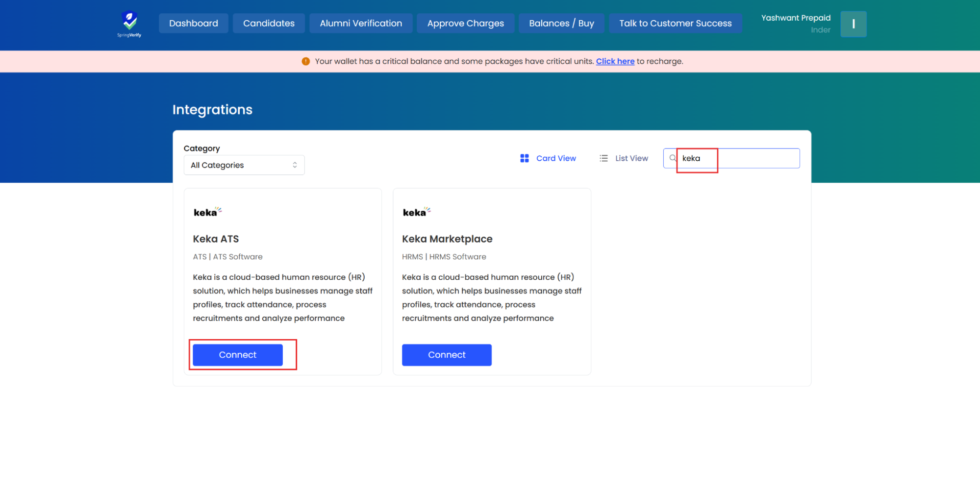Switch to List View

[631, 158]
